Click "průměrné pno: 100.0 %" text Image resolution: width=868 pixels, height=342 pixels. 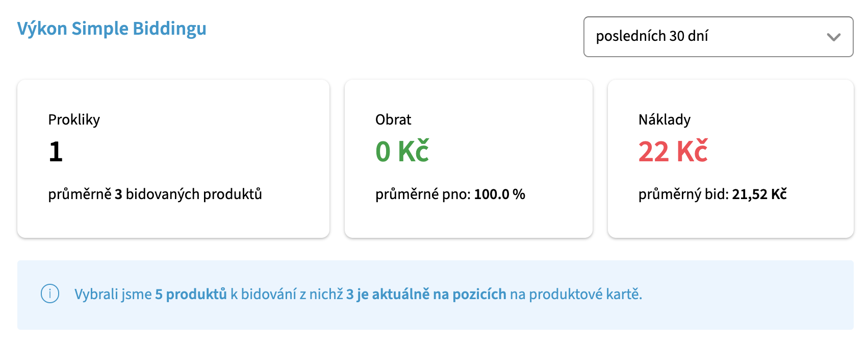(450, 194)
